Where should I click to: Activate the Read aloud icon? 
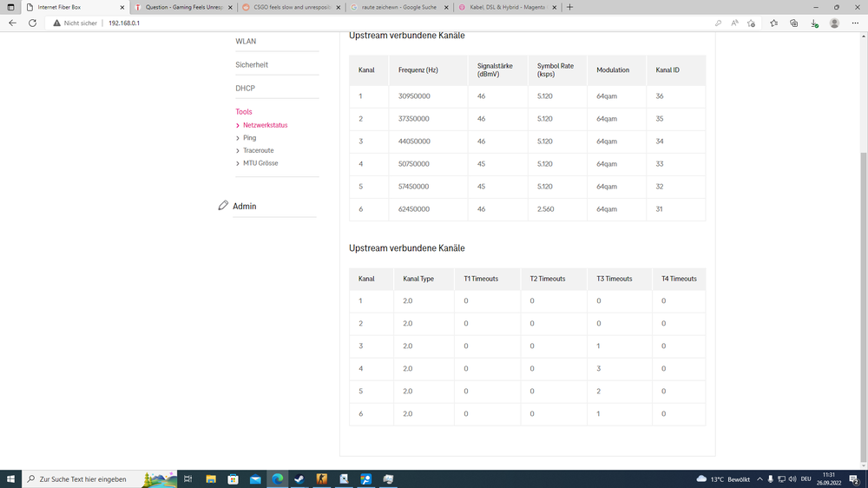point(734,23)
